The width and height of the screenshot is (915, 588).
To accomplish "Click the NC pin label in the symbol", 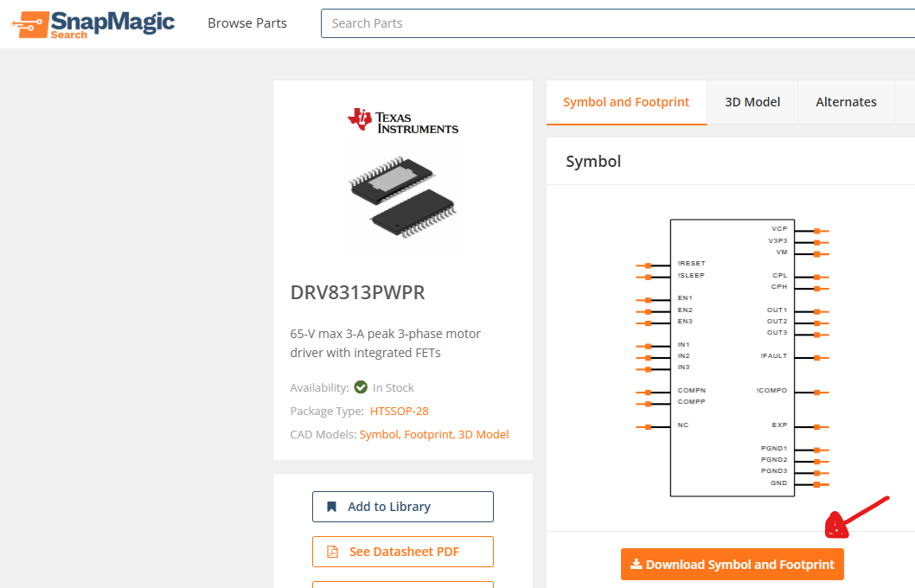I will coord(682,425).
